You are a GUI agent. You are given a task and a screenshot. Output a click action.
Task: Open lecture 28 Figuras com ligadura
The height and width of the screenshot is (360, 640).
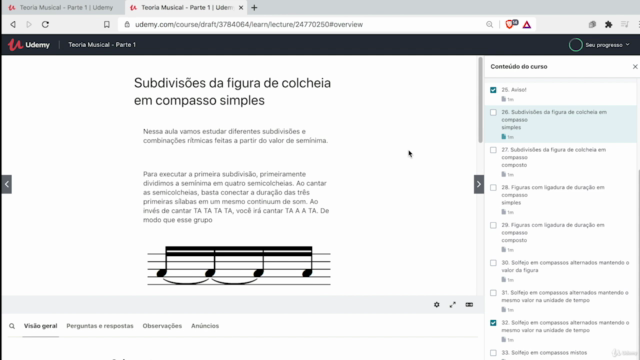[561, 199]
